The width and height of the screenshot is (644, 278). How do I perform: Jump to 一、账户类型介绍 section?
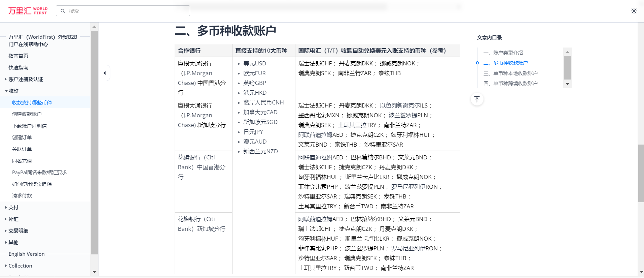tap(503, 53)
